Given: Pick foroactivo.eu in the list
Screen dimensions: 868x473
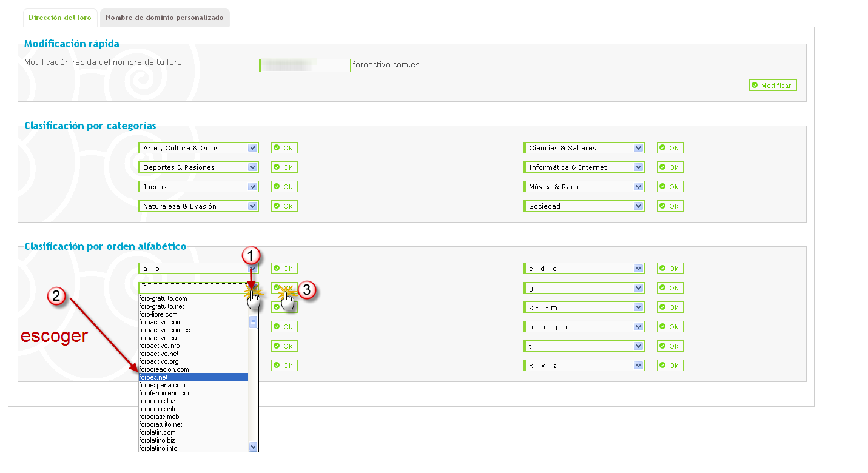Looking at the screenshot, I should pyautogui.click(x=193, y=338).
